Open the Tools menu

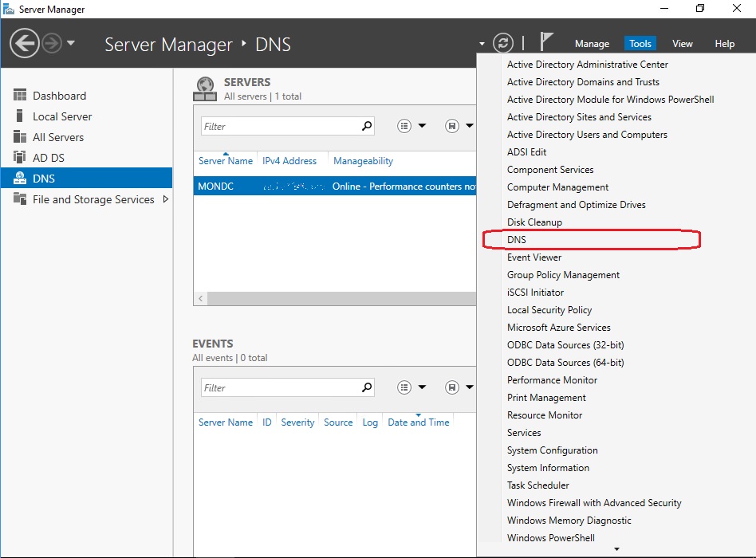pyautogui.click(x=640, y=44)
